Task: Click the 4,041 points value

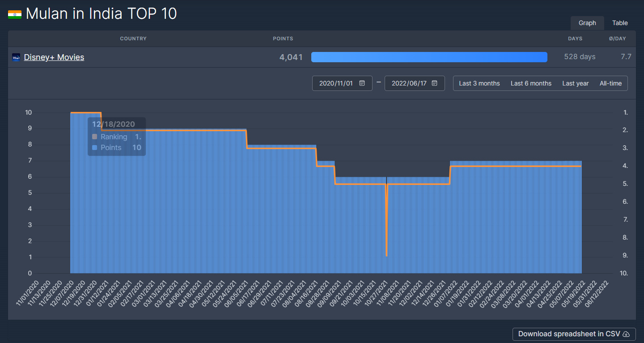Action: coord(291,57)
